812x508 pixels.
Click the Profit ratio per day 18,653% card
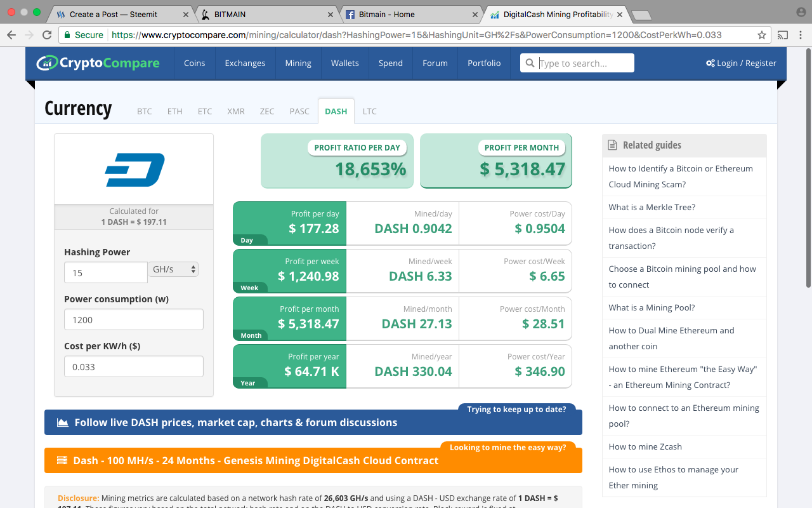[x=337, y=161]
